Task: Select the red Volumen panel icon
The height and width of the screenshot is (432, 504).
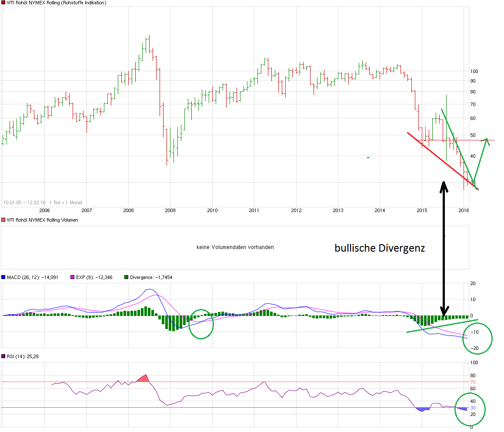Action: 3,220
